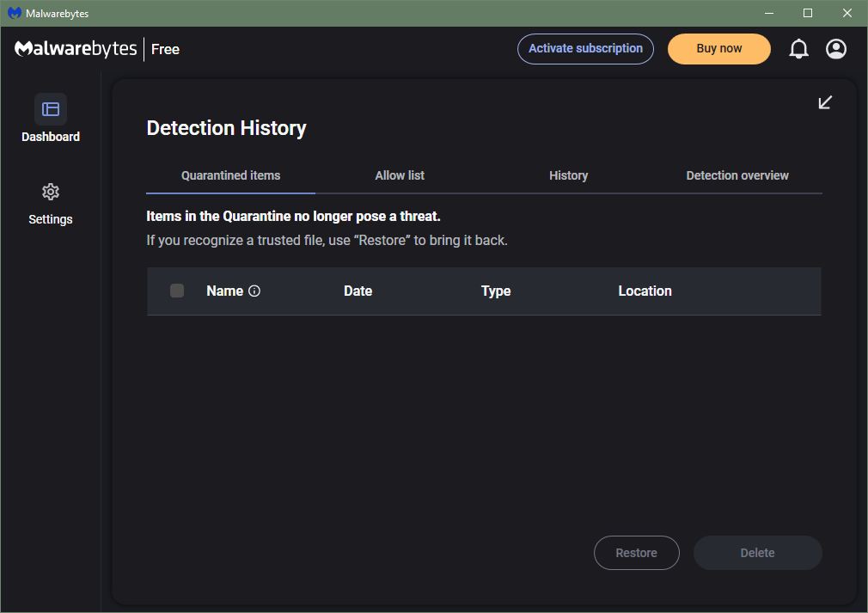Viewport: 868px width, 613px height.
Task: Click the Buy now button
Action: 719,49
